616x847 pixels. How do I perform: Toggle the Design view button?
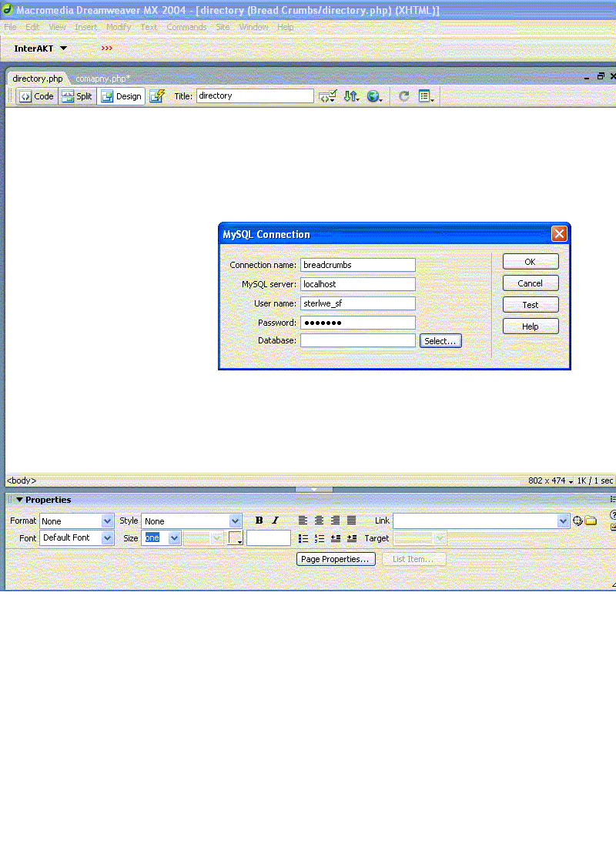click(122, 96)
